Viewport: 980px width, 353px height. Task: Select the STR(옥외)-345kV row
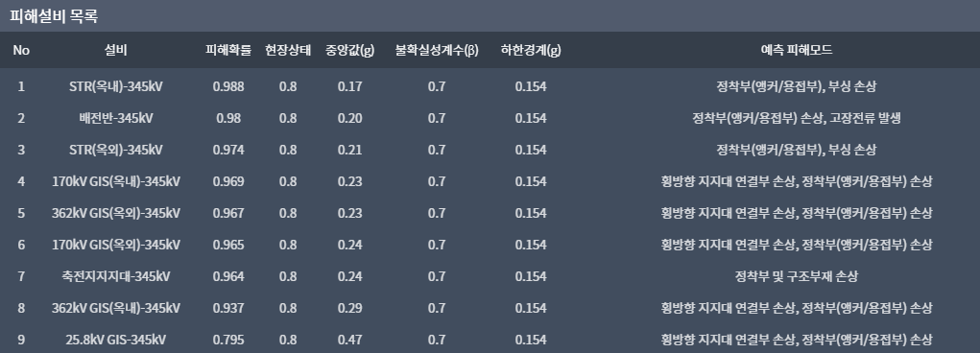tap(490, 150)
